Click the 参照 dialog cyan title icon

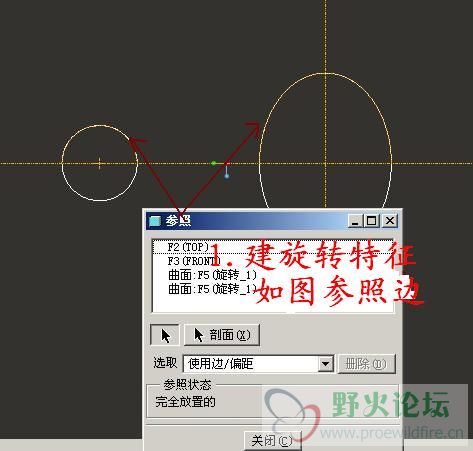(x=155, y=221)
